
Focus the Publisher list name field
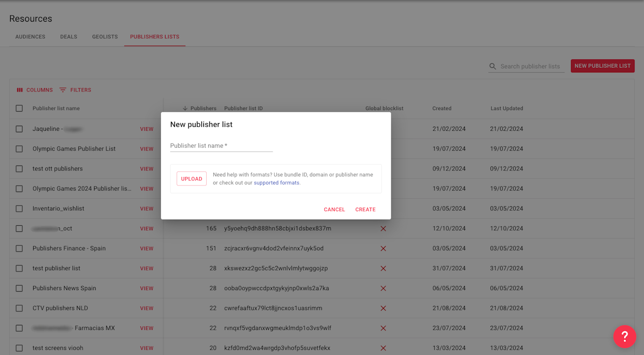[221, 146]
